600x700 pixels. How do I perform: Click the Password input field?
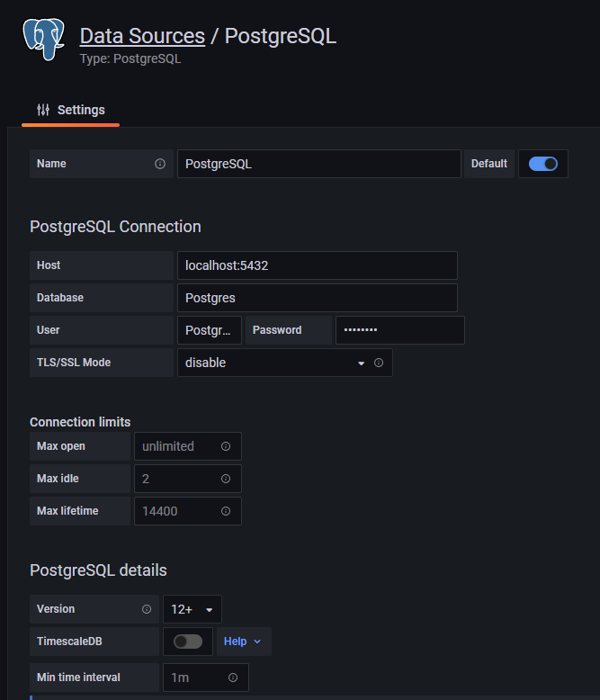point(400,330)
